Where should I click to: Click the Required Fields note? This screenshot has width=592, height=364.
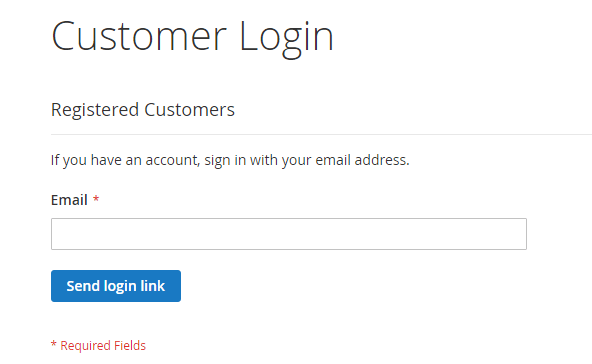click(98, 345)
